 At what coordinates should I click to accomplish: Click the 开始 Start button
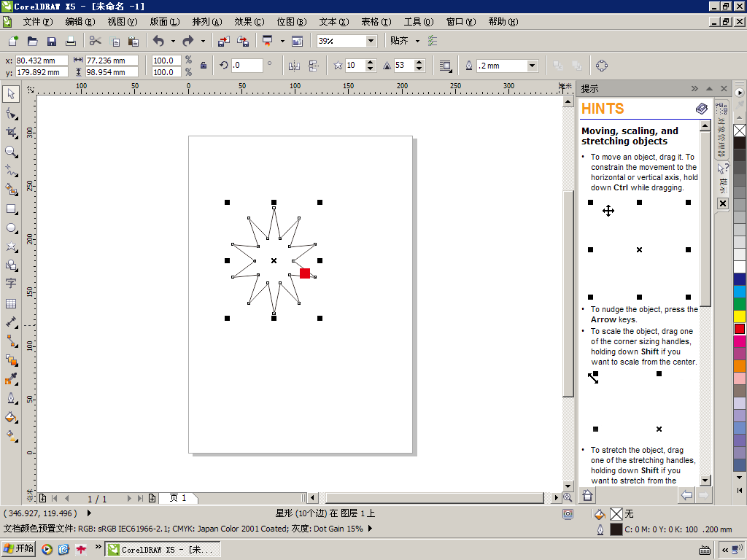click(x=19, y=548)
